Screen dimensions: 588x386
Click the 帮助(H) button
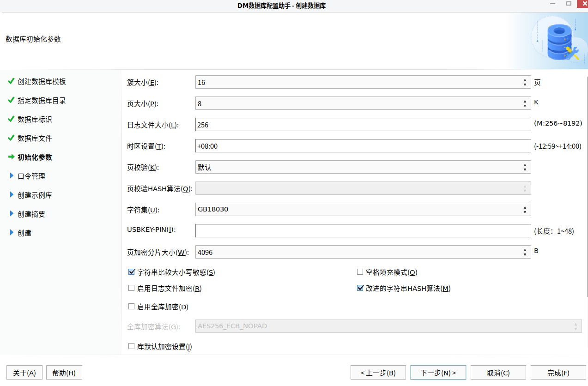(64, 373)
